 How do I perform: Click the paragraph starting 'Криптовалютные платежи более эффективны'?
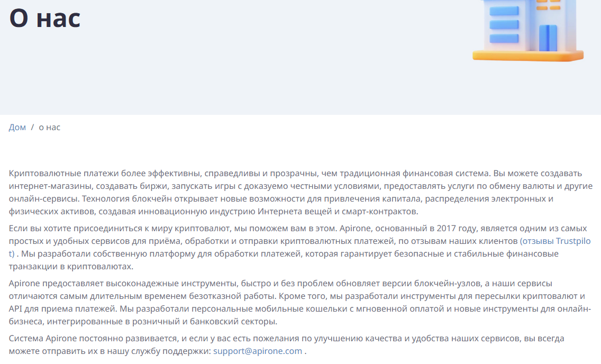pyautogui.click(x=300, y=193)
